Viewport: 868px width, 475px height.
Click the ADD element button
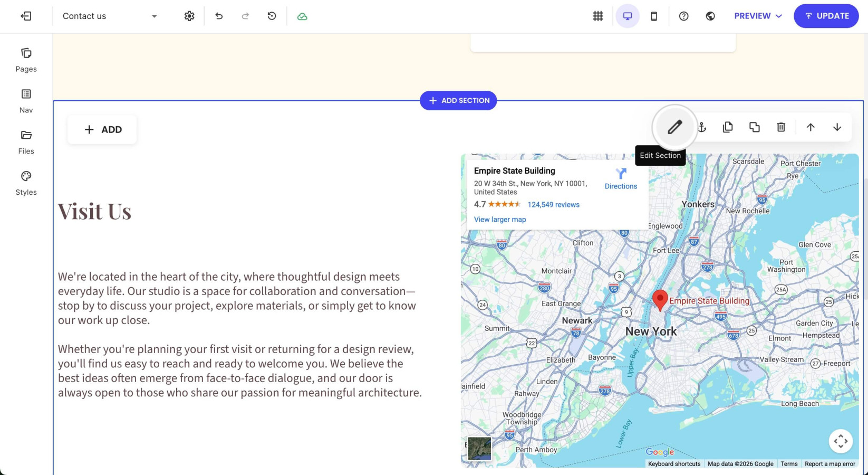point(102,129)
